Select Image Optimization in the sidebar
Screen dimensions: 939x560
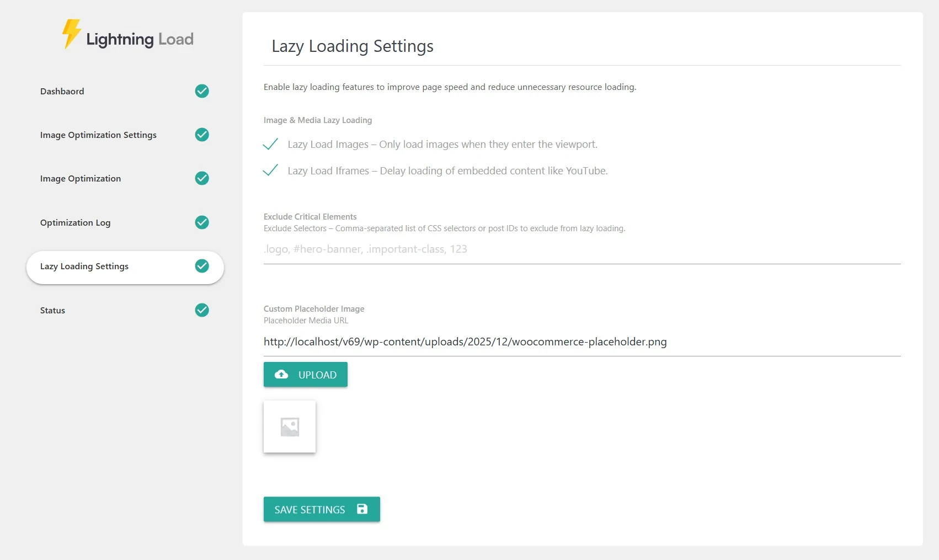81,179
